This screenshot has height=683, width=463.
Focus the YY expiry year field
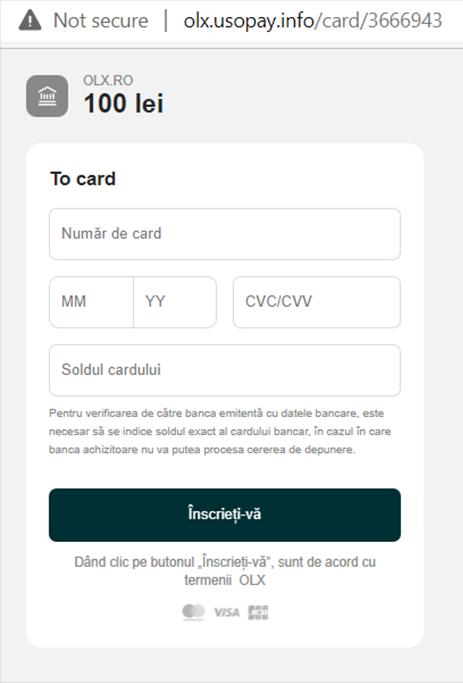175,302
